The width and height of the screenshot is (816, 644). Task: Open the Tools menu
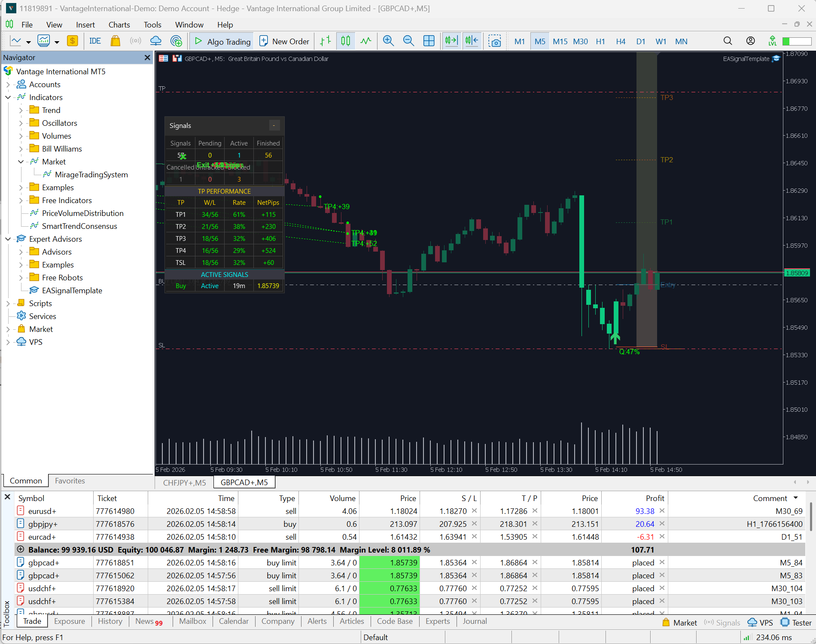tap(152, 24)
